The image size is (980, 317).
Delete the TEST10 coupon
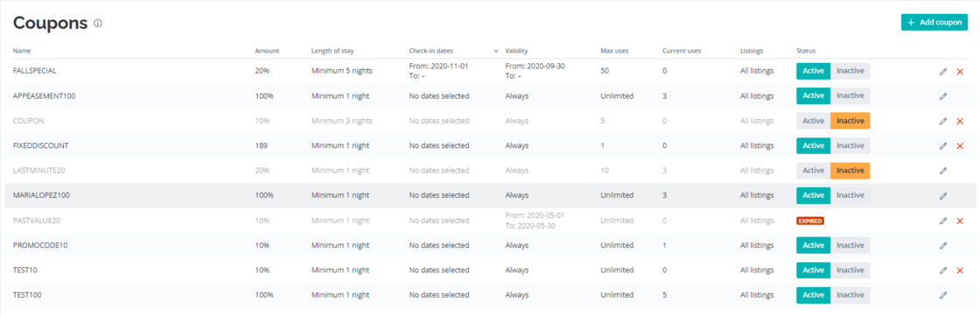[x=960, y=270]
